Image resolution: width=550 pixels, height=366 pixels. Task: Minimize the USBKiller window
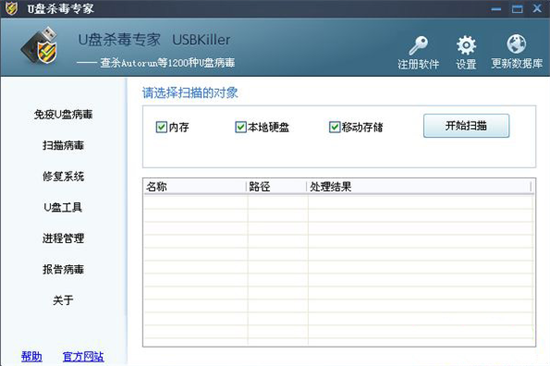tap(496, 9)
